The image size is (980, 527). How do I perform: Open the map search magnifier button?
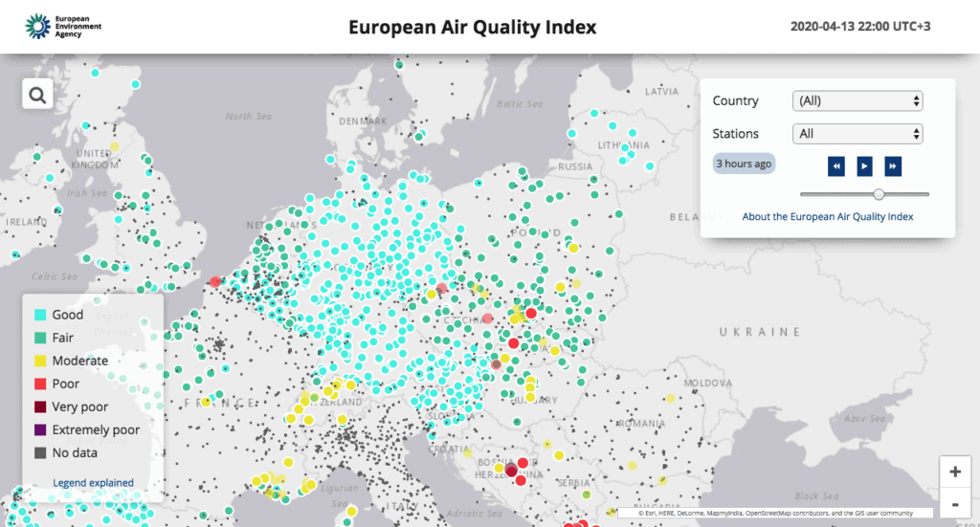37,95
